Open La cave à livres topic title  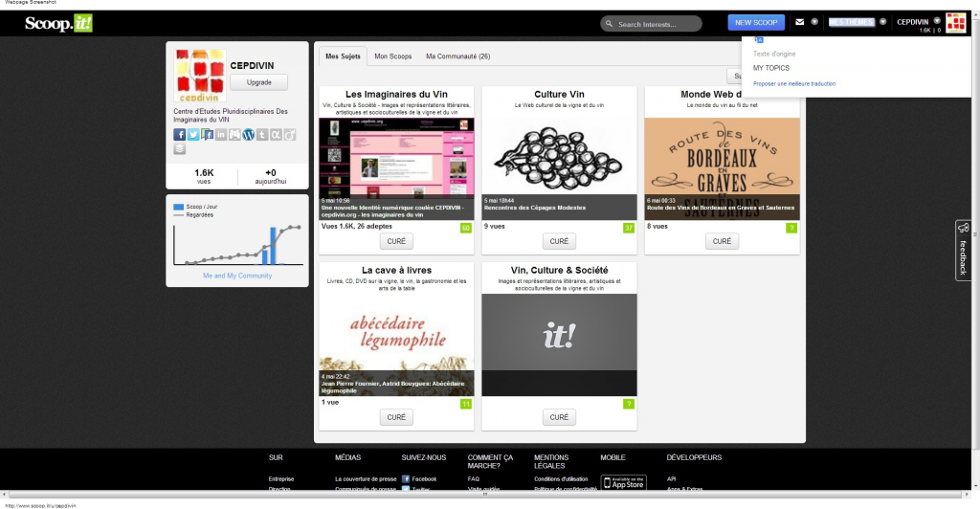pos(396,271)
